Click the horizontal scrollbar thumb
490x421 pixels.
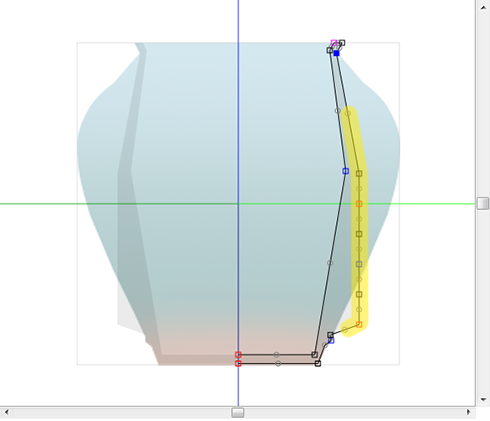pos(238,412)
